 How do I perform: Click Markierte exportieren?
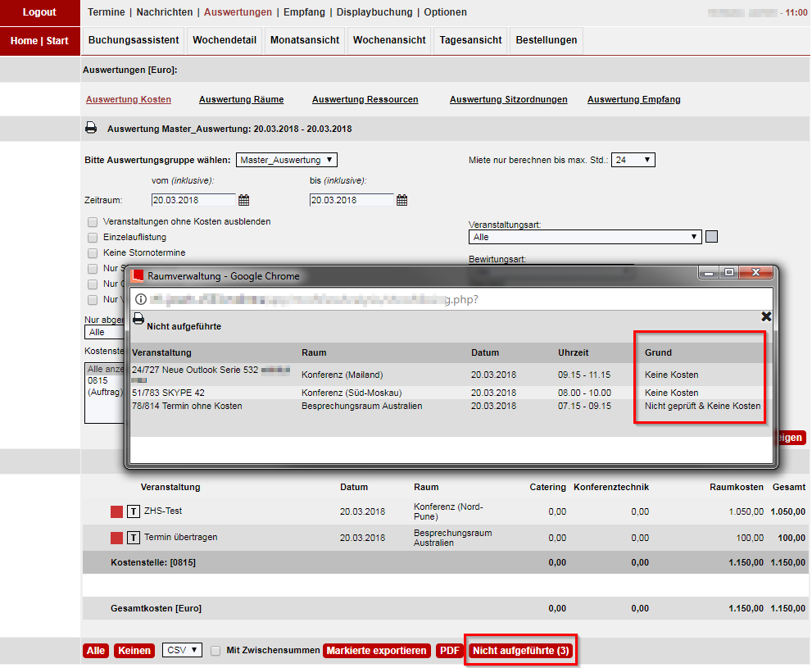coord(376,651)
